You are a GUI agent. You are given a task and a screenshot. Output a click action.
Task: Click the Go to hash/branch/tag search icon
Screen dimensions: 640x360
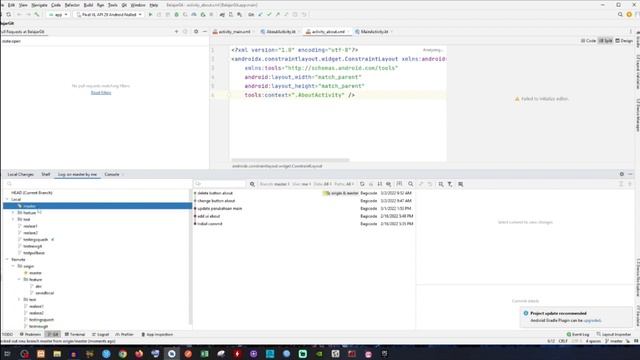tap(411, 184)
